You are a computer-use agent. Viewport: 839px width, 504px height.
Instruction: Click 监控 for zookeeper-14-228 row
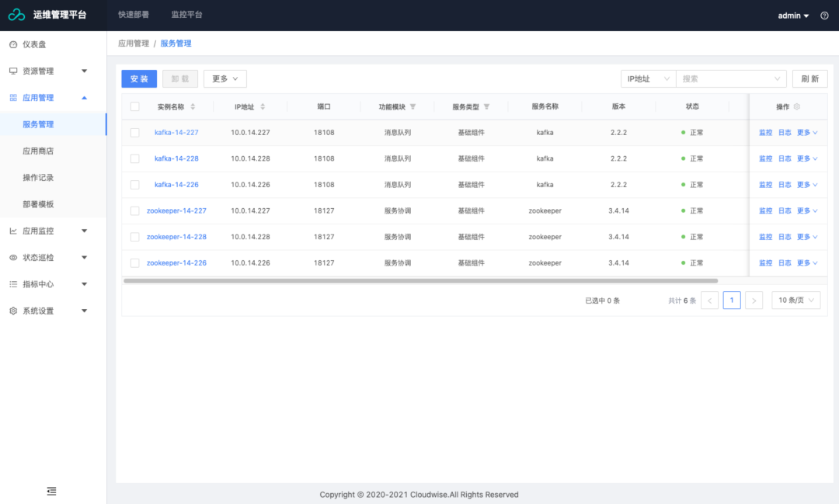[766, 237]
